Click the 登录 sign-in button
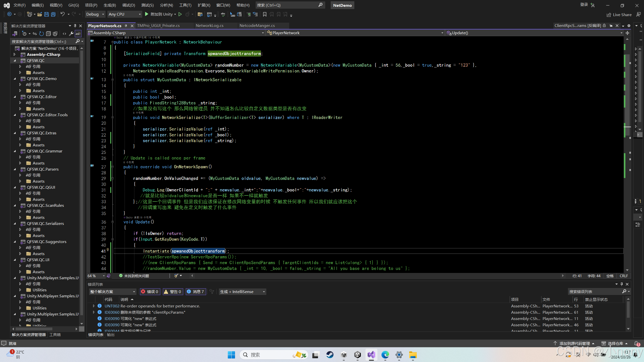The height and width of the screenshot is (362, 644). pos(585,5)
